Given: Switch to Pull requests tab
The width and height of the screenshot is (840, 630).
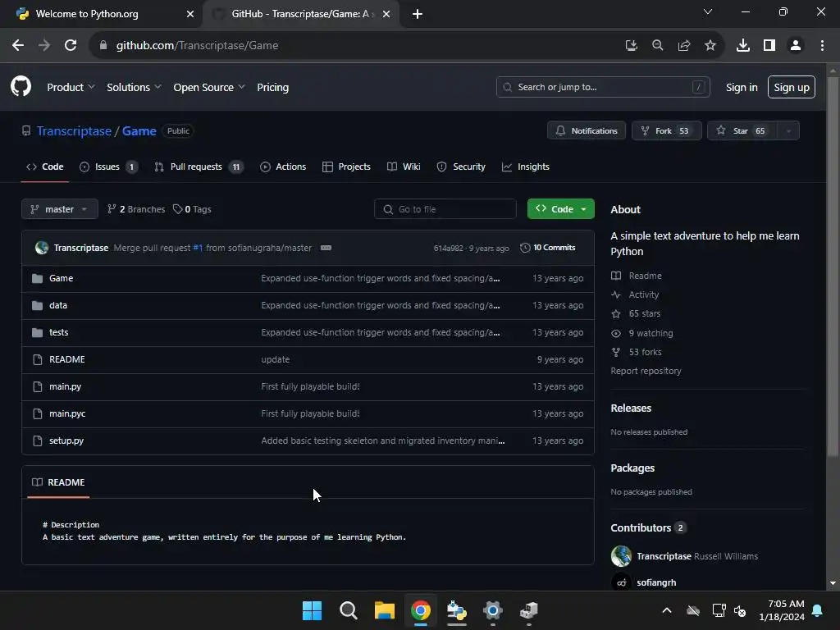Looking at the screenshot, I should tap(198, 167).
